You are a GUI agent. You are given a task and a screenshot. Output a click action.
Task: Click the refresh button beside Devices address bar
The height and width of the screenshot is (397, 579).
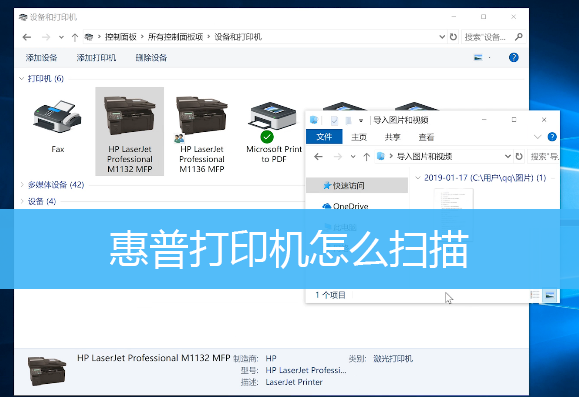click(453, 37)
